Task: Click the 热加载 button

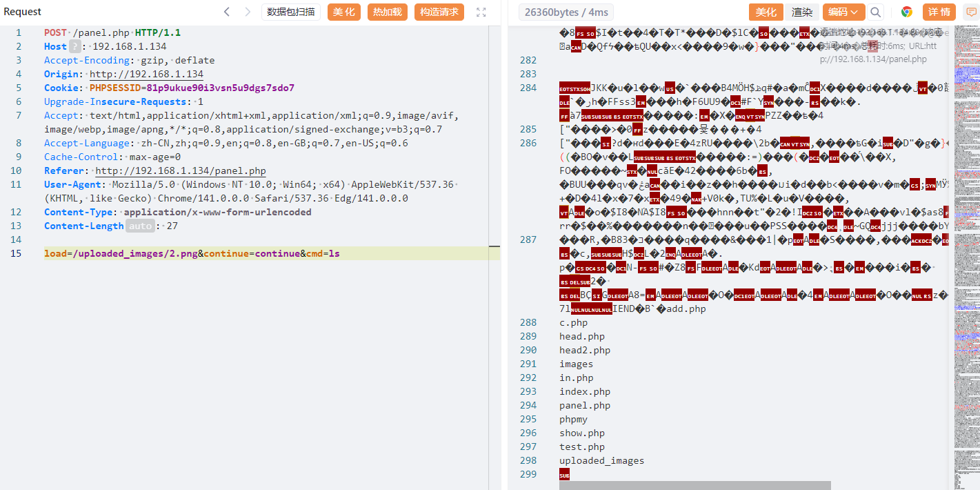Action: click(388, 12)
